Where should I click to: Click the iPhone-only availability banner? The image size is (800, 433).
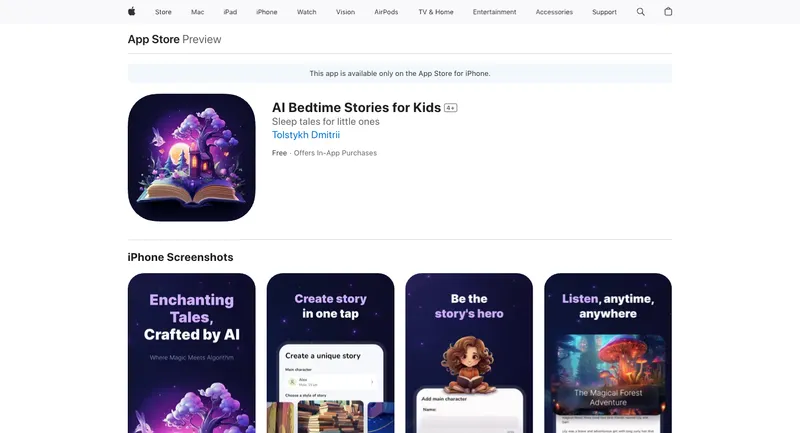(x=399, y=73)
